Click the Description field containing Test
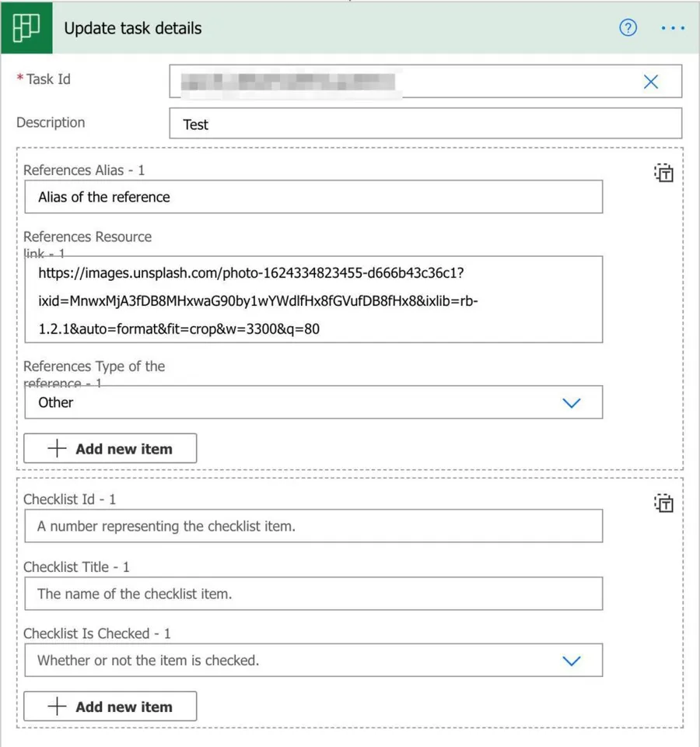Screen dimensions: 700x747 click(425, 124)
